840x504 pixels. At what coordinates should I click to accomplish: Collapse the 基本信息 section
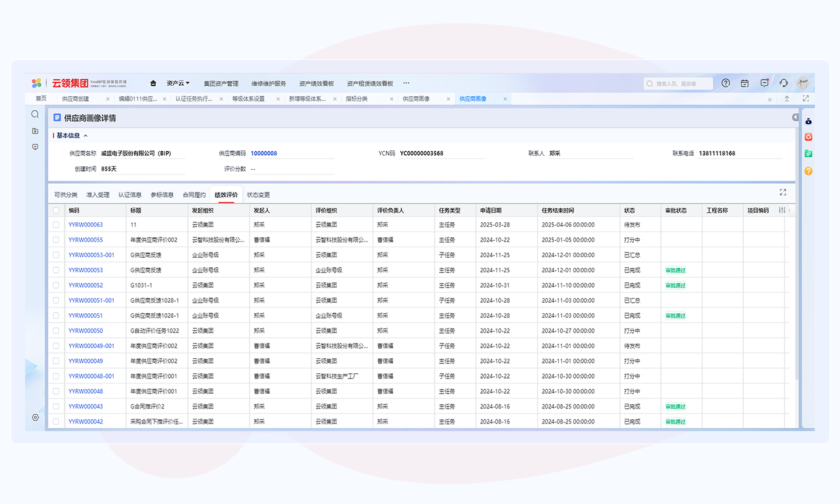pyautogui.click(x=86, y=136)
